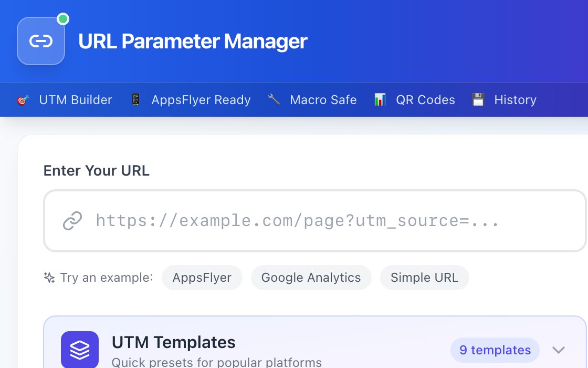Open the UTM Builder feature label
588x368 pixels.
[76, 100]
